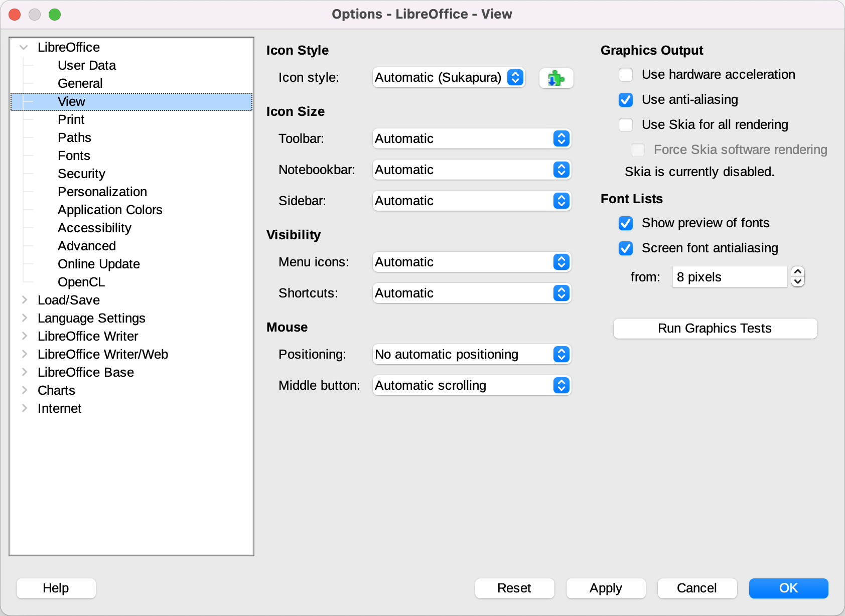This screenshot has width=845, height=616.
Task: Enable Use hardware acceleration checkbox
Action: 626,75
